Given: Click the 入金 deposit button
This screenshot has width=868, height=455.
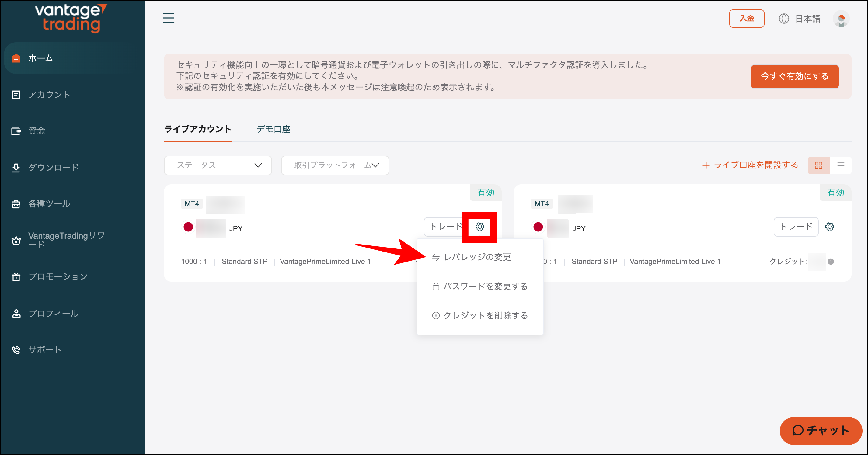Looking at the screenshot, I should 746,19.
